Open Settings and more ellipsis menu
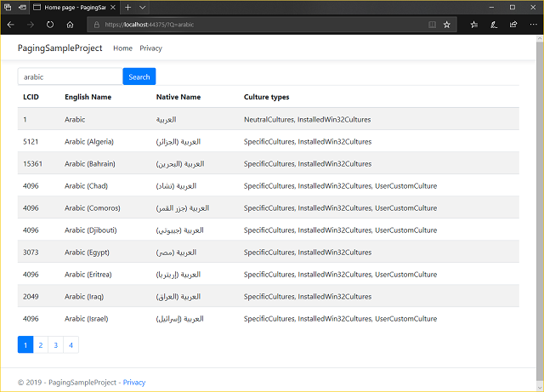This screenshot has height=392, width=544. pos(532,25)
